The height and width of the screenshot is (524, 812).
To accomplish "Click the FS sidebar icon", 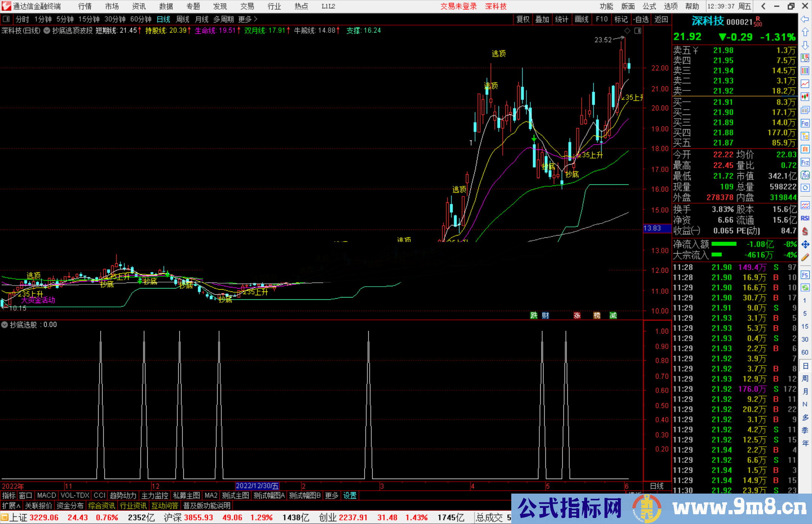I will (804, 275).
